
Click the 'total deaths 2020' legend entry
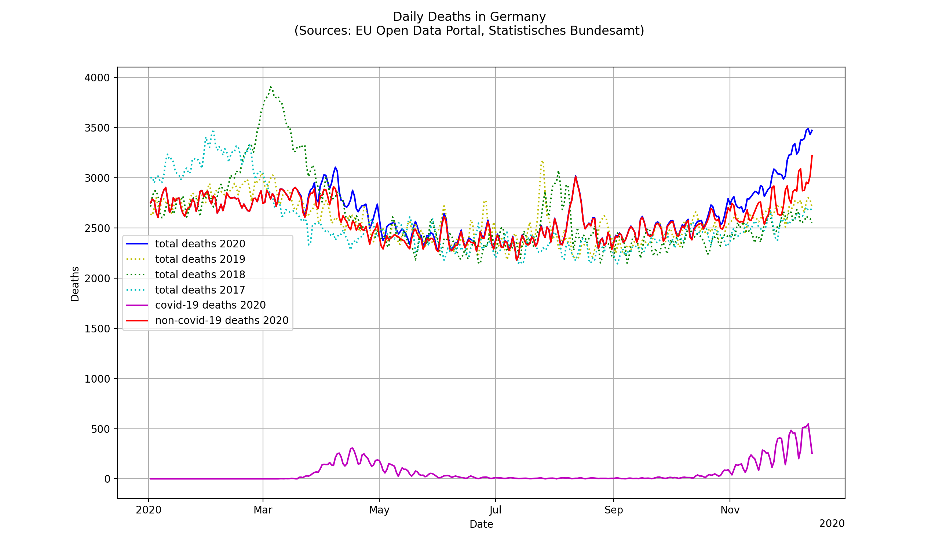click(x=200, y=244)
